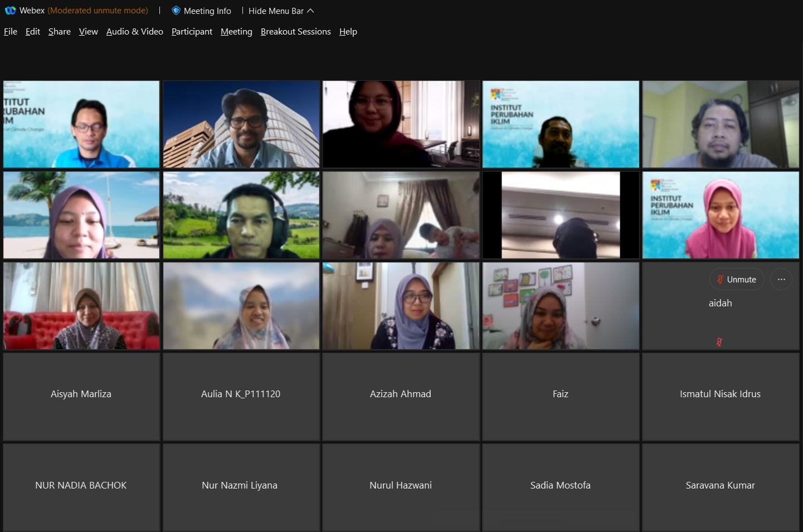Select Aisyah Marliza participant tile

point(81,397)
